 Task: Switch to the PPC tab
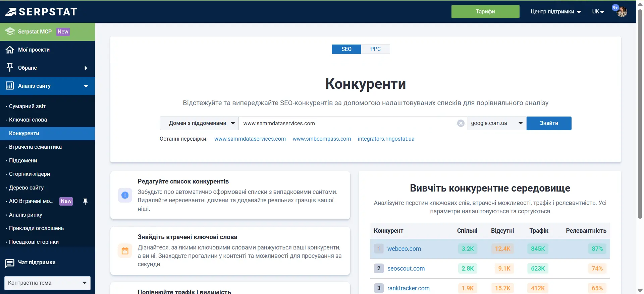tap(375, 49)
